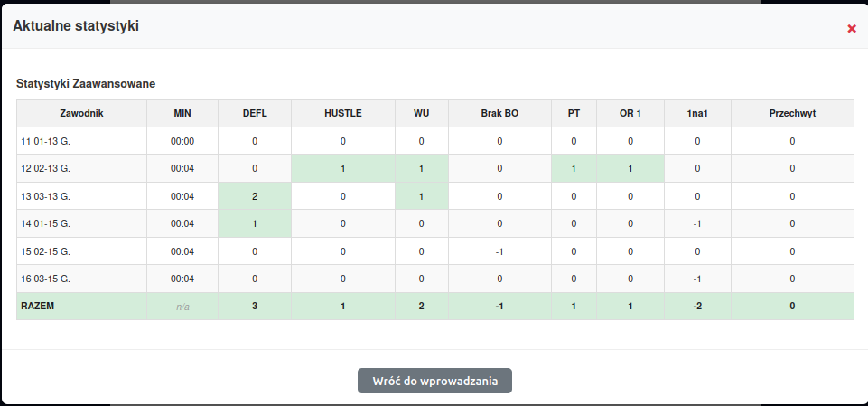Select the RAZEM totals row label
The height and width of the screenshot is (406, 868).
(x=38, y=306)
